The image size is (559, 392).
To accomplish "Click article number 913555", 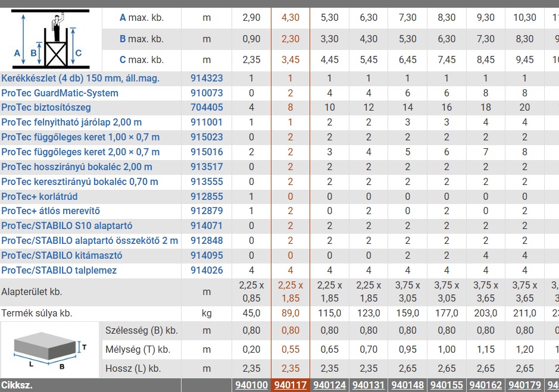I will click(x=207, y=182).
